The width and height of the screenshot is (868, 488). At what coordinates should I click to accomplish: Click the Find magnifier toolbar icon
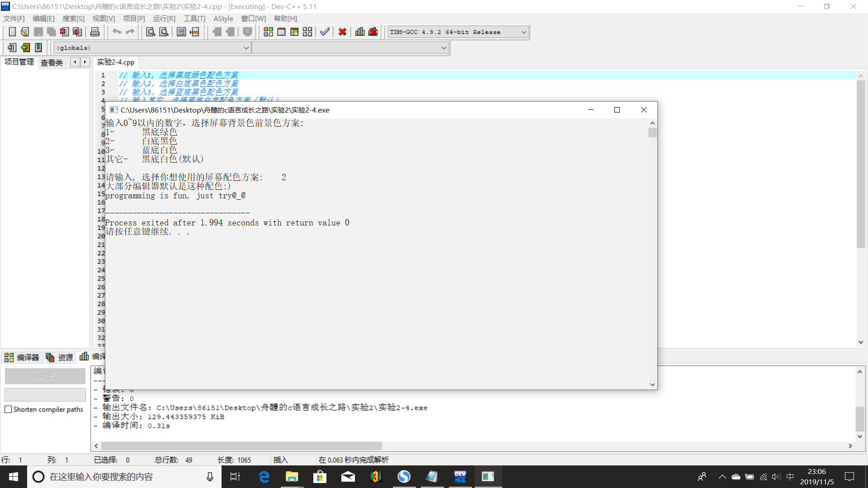click(151, 32)
